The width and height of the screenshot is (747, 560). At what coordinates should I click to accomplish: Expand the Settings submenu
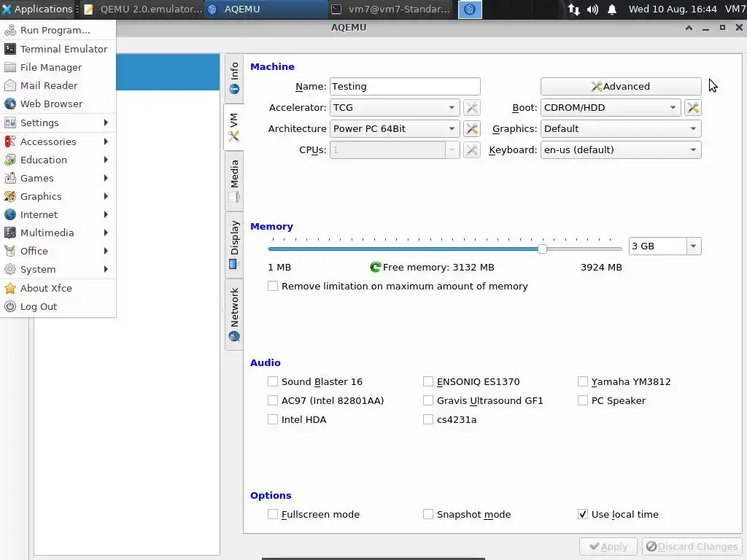(58, 122)
